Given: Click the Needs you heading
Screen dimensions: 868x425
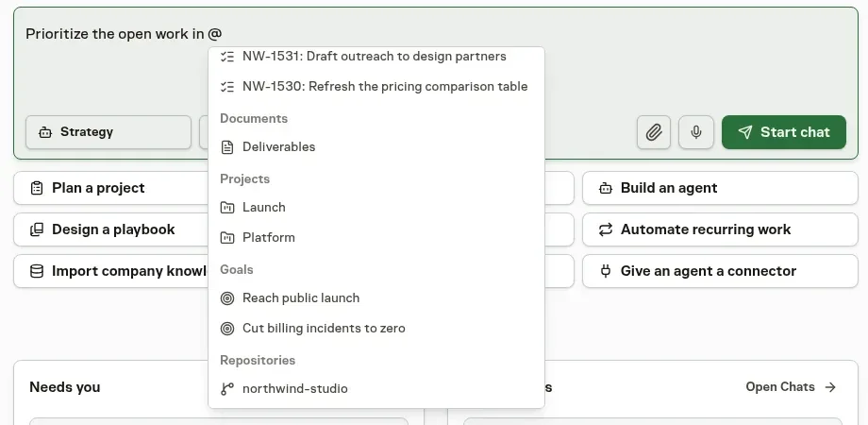Looking at the screenshot, I should coord(65,387).
